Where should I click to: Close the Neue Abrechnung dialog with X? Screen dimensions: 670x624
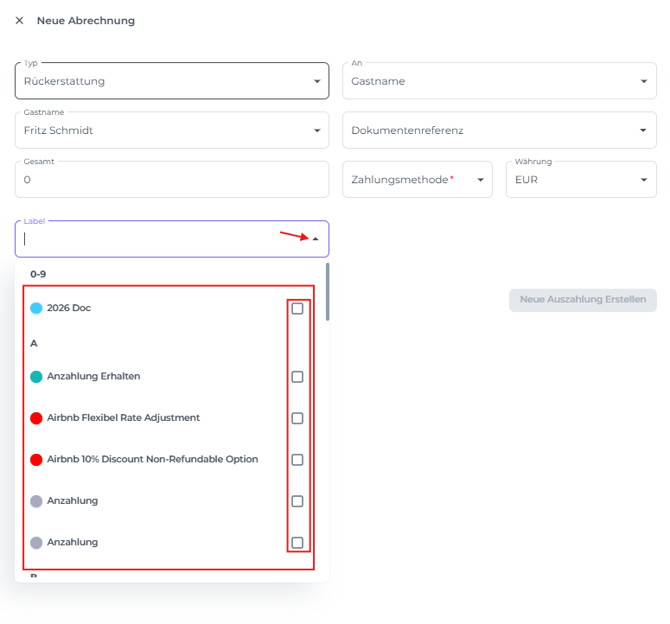coord(19,20)
